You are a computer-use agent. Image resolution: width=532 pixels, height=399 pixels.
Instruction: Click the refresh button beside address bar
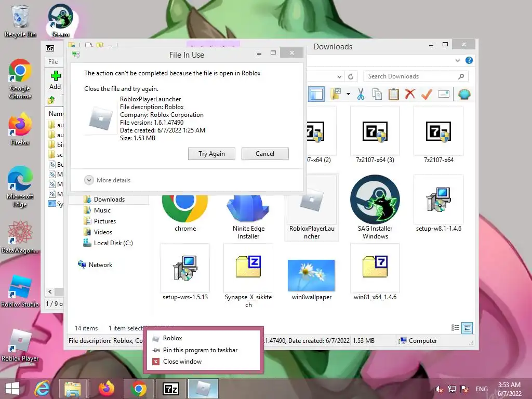(351, 77)
